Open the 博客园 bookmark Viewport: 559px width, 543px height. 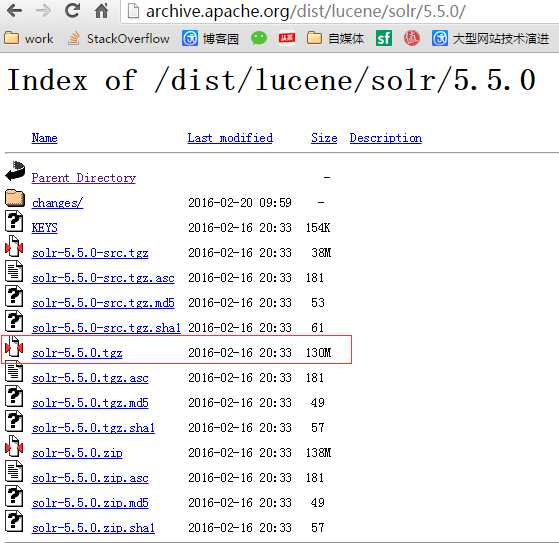(210, 39)
